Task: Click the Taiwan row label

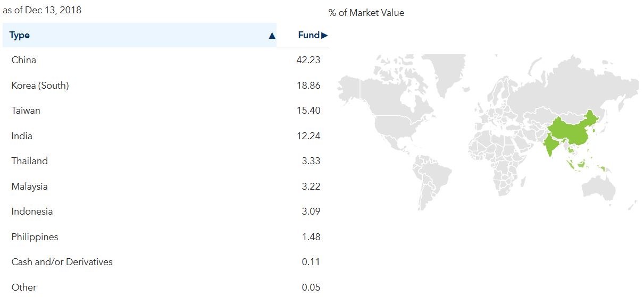Action: [26, 111]
